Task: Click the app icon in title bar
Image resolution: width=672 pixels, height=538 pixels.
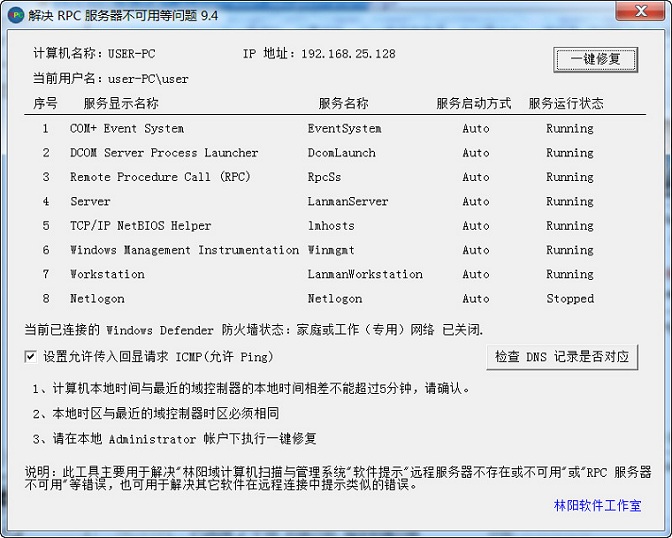Action: 16,15
